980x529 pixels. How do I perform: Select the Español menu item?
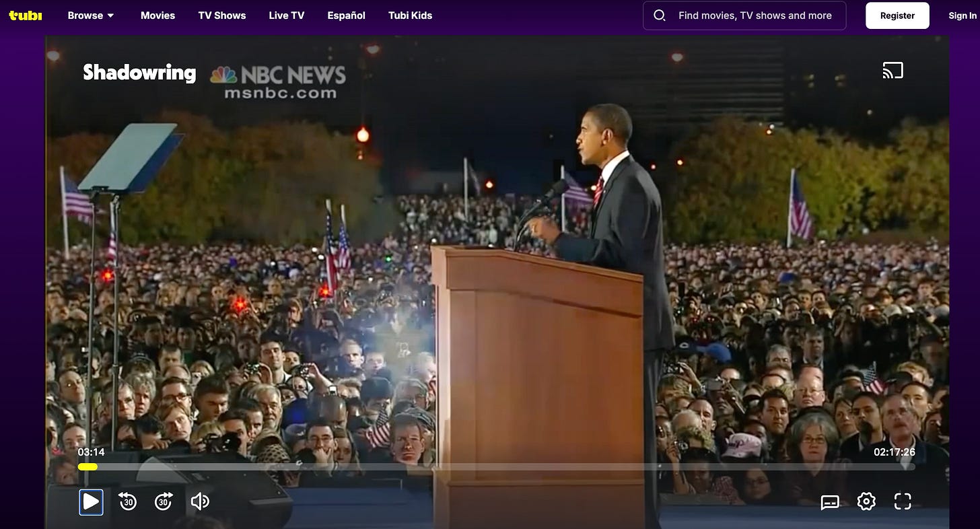pos(347,15)
